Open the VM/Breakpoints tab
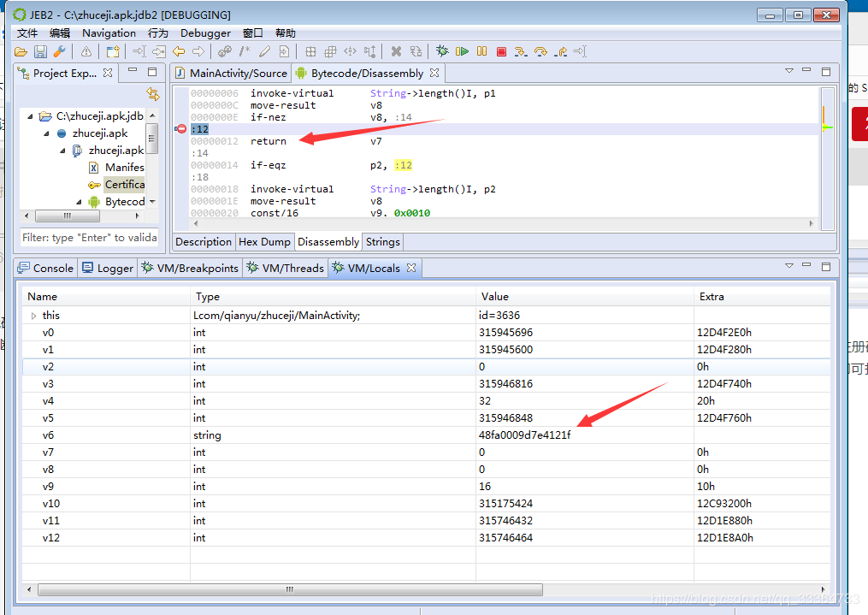This screenshot has height=615, width=868. [x=189, y=268]
